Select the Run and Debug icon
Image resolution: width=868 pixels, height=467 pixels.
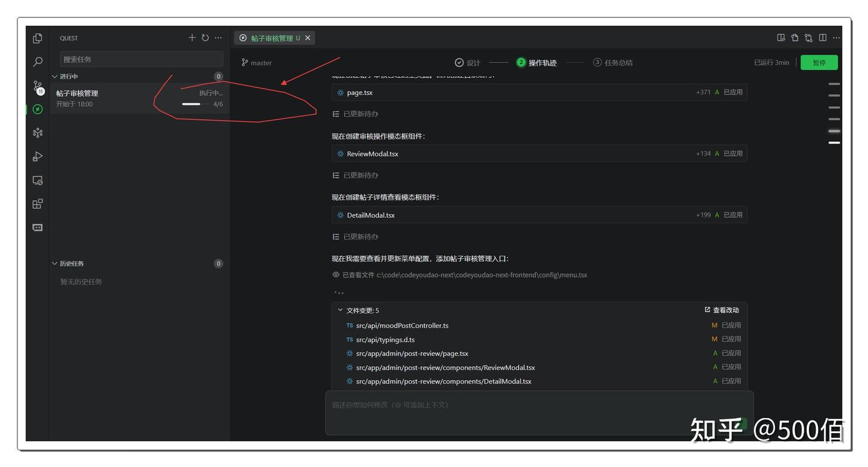[x=37, y=156]
